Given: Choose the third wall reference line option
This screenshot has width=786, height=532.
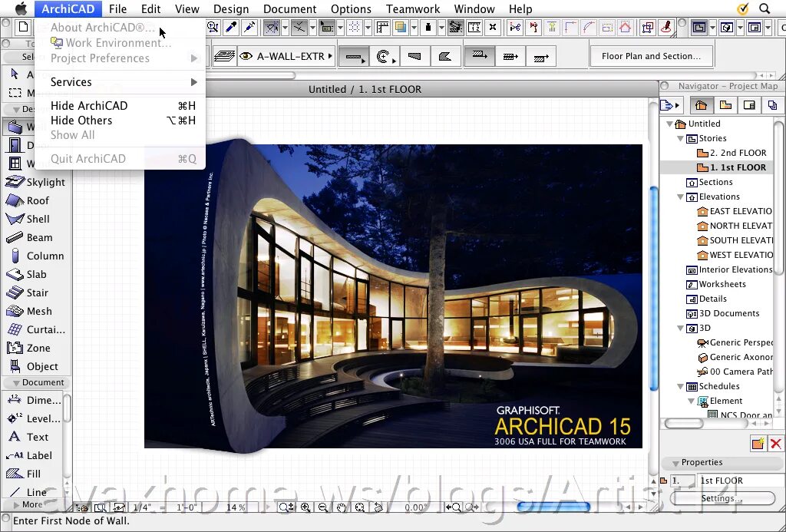Looking at the screenshot, I should [x=541, y=57].
